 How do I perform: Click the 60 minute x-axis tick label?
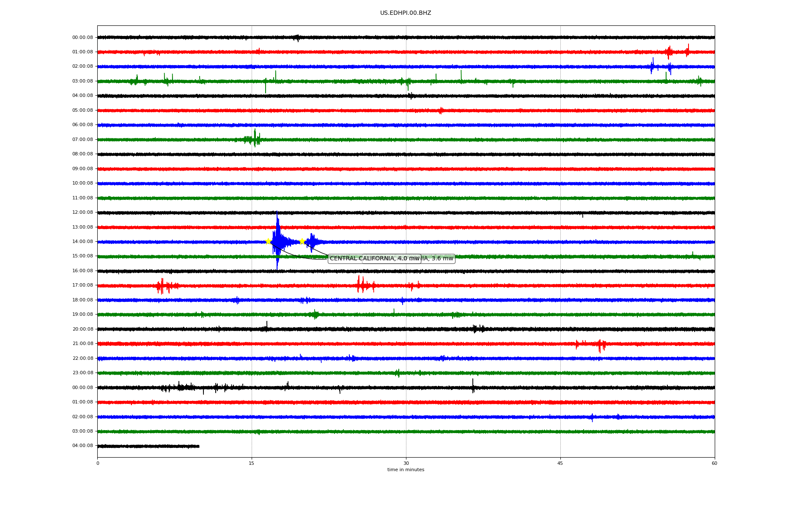(714, 463)
